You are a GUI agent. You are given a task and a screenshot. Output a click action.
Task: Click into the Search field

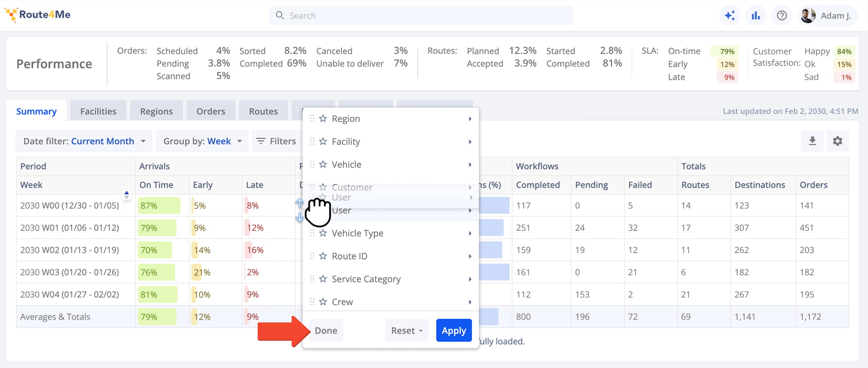click(x=421, y=16)
